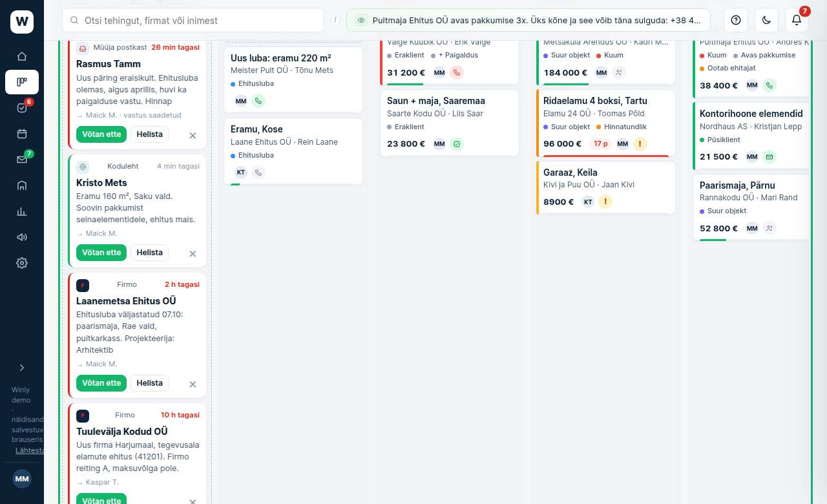Open Pultmaja Ehitus OÜ notification banner
Viewport: 827px width, 504px height.
(x=529, y=20)
